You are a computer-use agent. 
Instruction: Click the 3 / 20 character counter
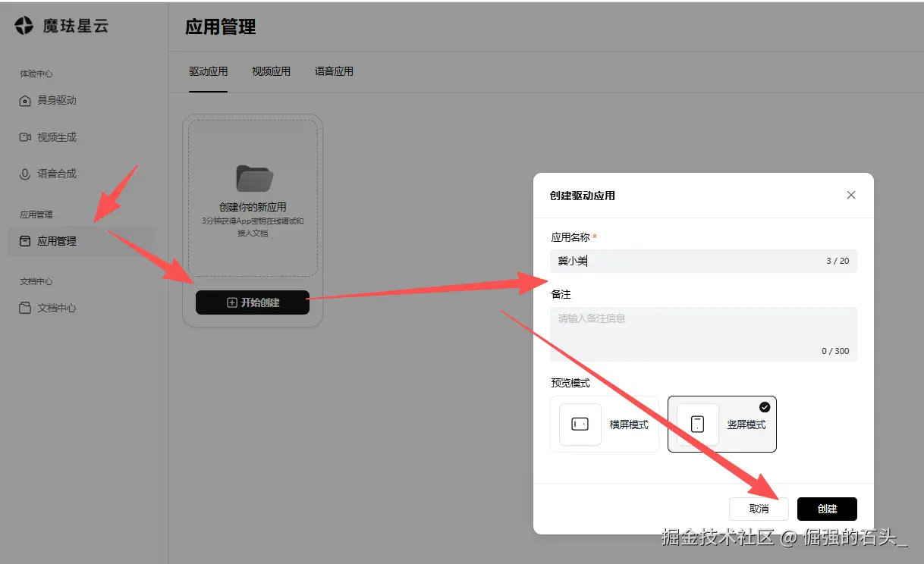pos(838,261)
